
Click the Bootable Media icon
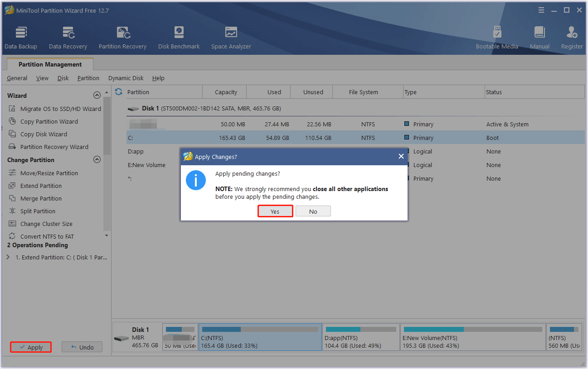(497, 36)
